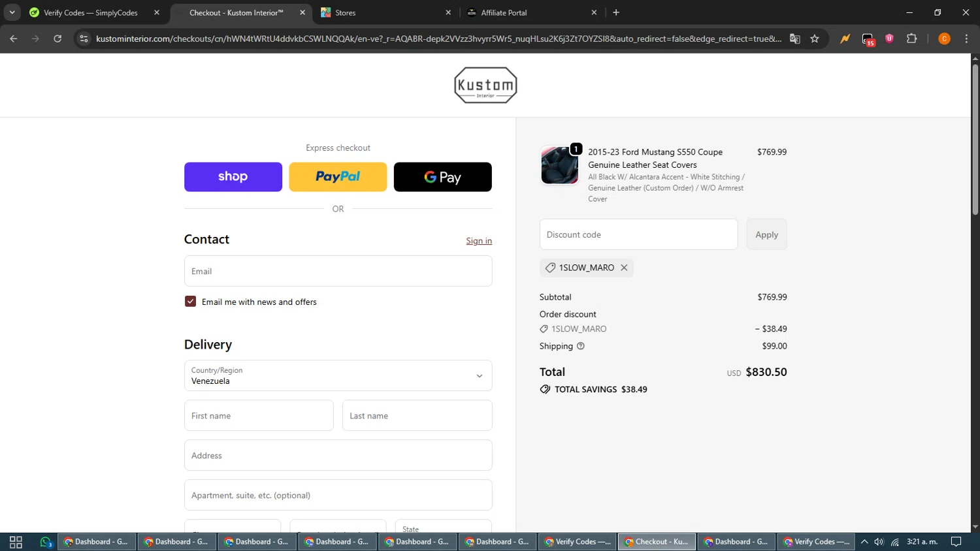
Task: Close the Affiliate Portal tab
Action: 594,12
